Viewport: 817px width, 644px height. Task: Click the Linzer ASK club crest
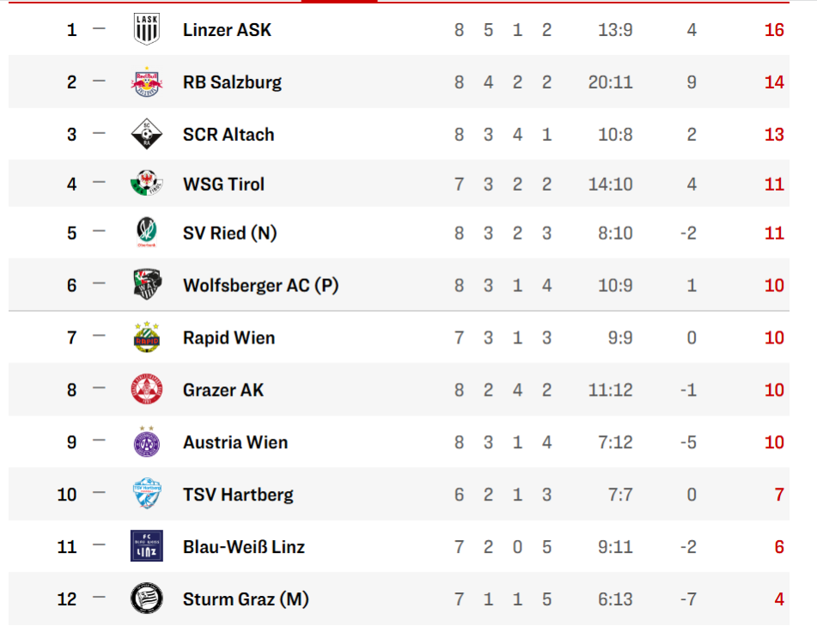146,30
